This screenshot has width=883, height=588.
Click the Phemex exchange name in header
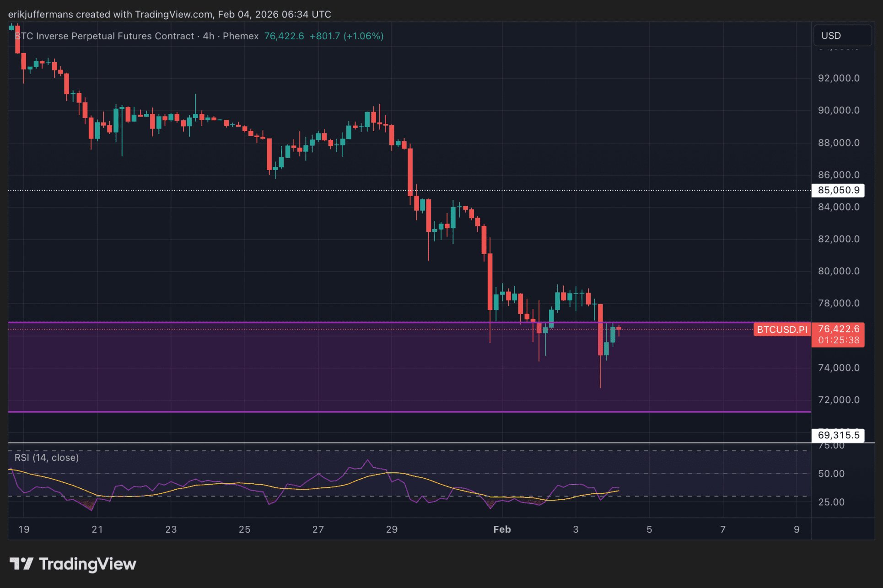241,36
